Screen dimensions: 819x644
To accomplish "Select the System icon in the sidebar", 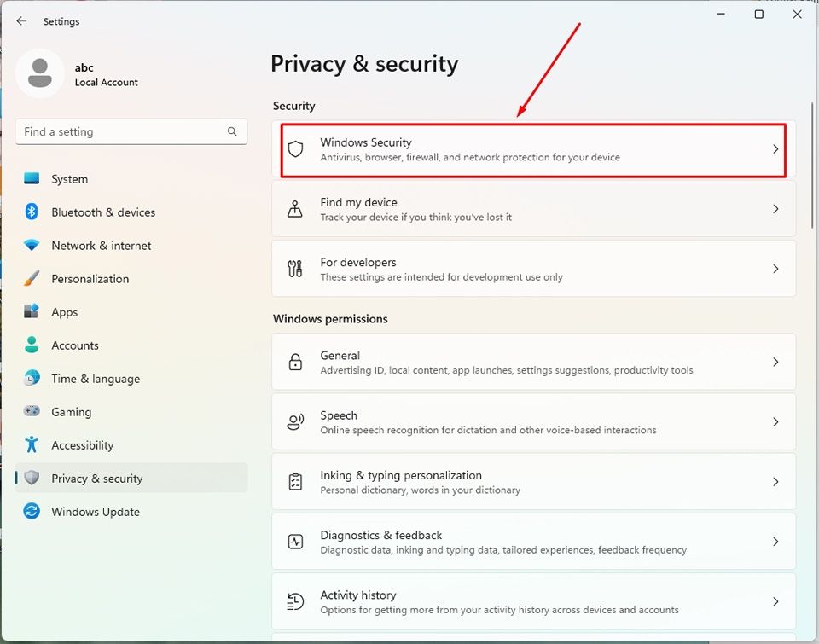I will [x=31, y=179].
